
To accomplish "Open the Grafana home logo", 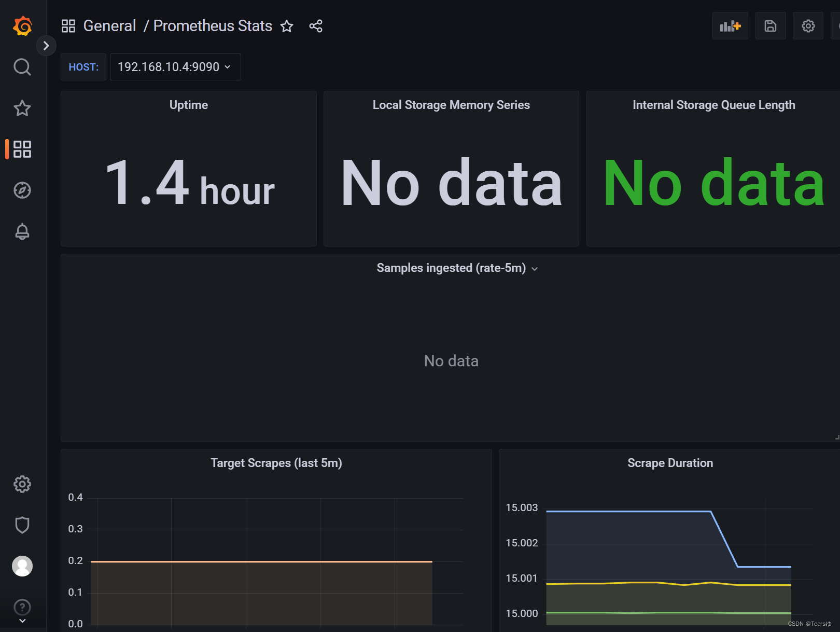I will (x=22, y=26).
